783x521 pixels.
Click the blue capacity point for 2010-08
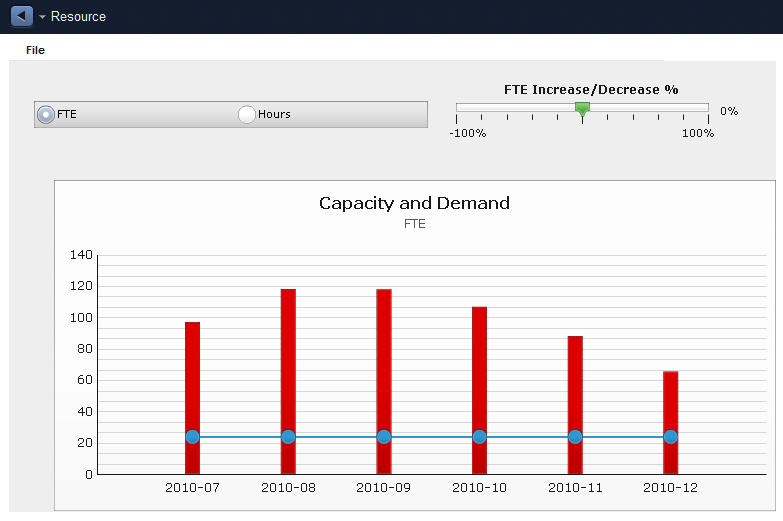point(288,437)
